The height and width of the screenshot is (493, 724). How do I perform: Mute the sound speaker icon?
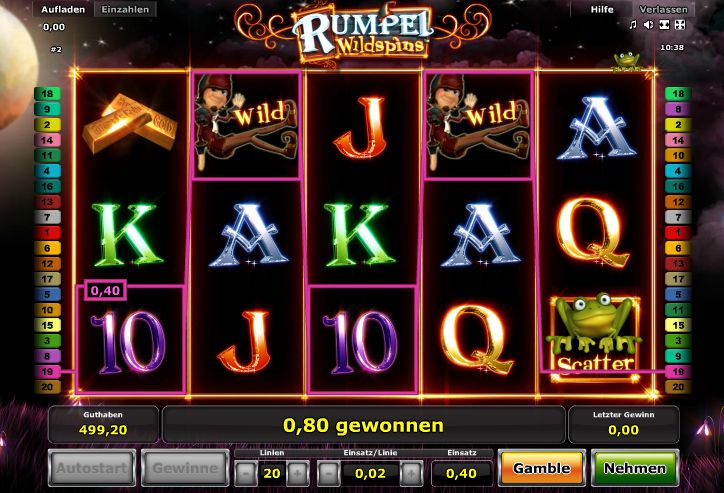coord(648,25)
